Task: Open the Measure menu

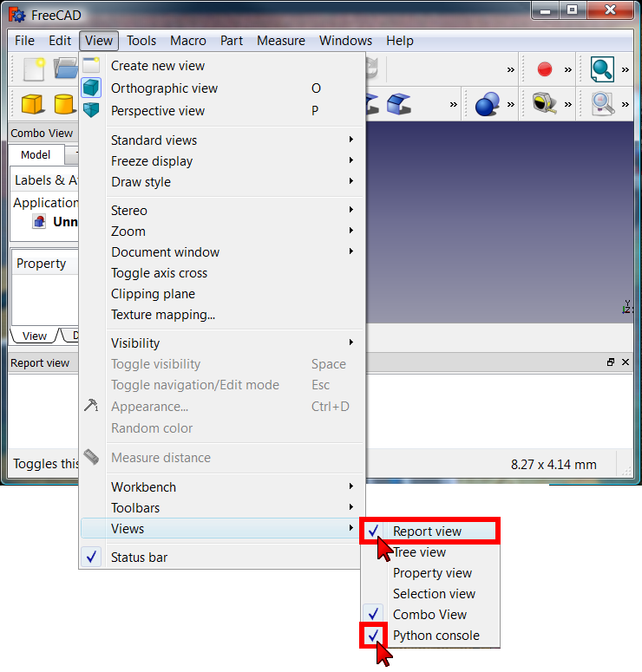Action: tap(281, 41)
